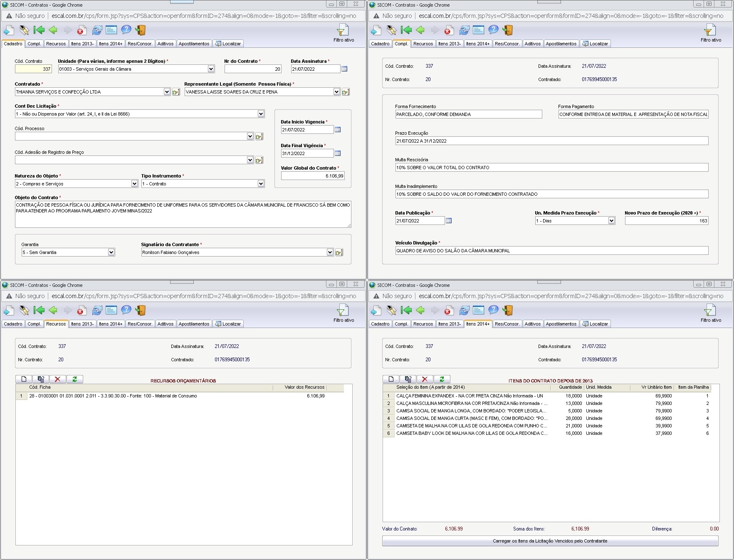The height and width of the screenshot is (560, 734).
Task: Expand the Garantia dropdown
Action: 111,252
